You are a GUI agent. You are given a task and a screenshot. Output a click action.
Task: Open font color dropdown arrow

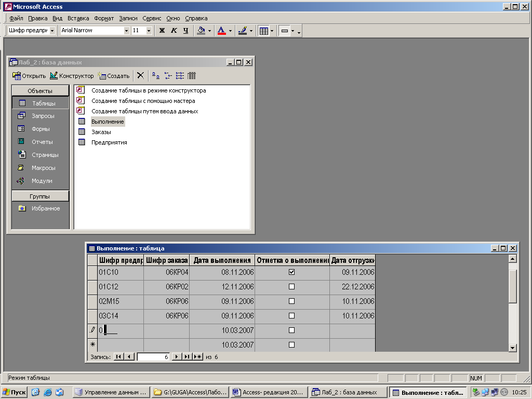(x=230, y=31)
